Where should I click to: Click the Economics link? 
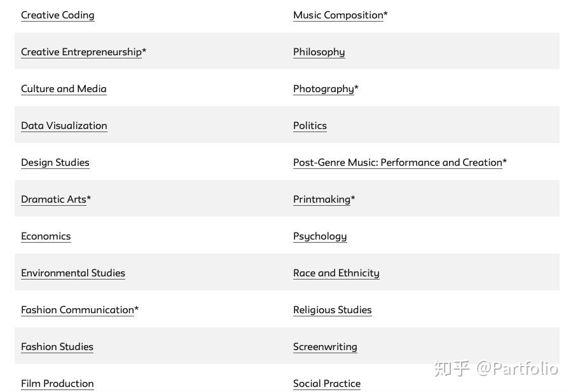[x=46, y=236]
